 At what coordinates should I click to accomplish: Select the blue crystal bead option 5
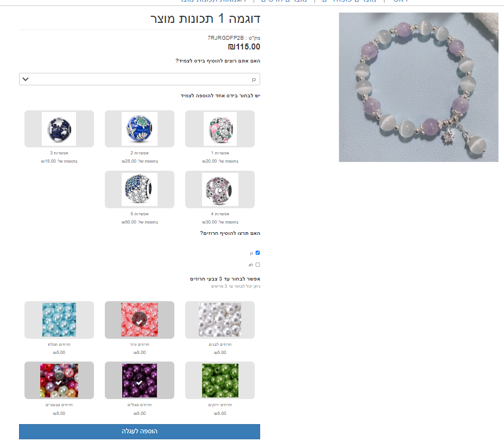pos(140,189)
